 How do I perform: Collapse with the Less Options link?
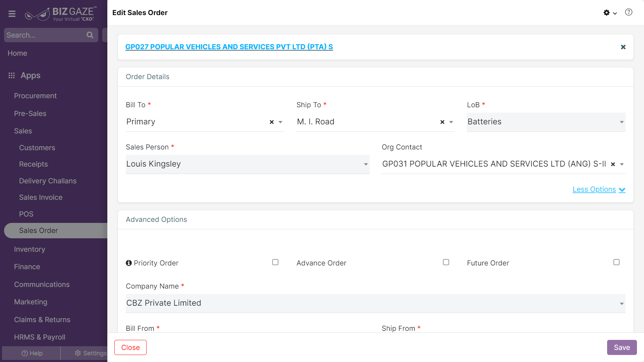(x=599, y=189)
